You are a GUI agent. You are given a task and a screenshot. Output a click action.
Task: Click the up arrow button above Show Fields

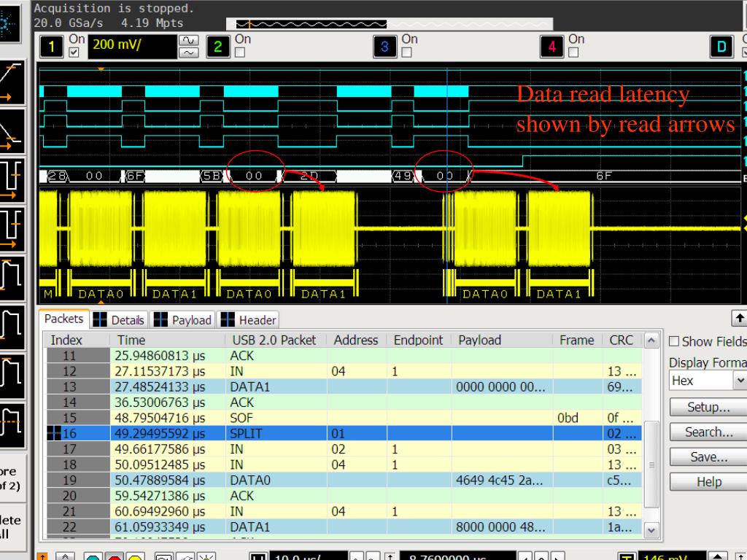tap(739, 318)
